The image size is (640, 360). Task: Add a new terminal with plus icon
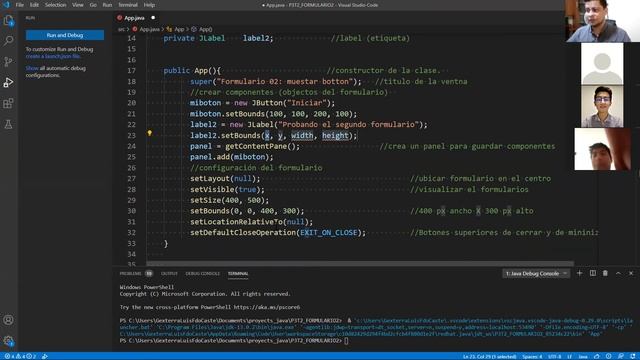pos(579,273)
